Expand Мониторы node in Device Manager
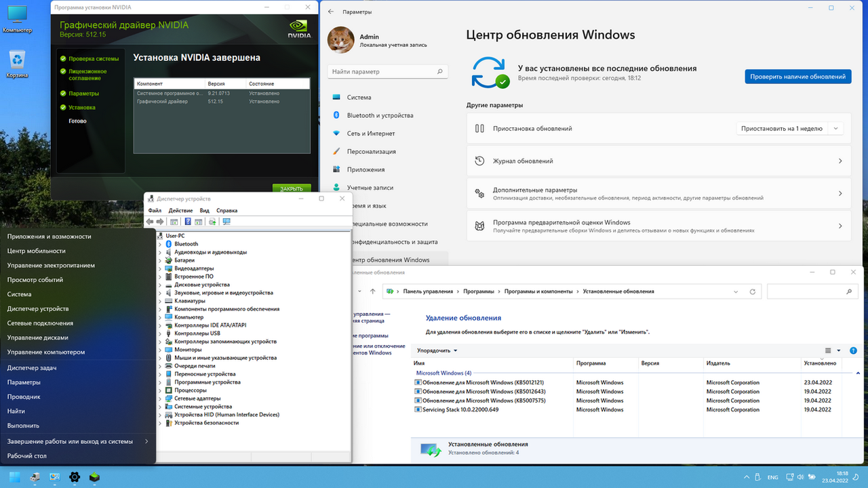 point(160,350)
